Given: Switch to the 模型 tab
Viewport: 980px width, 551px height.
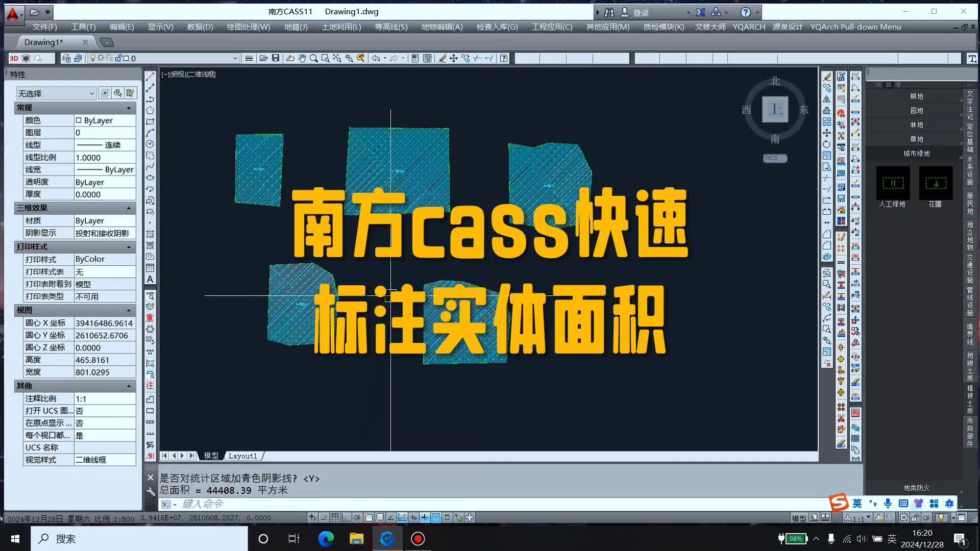Looking at the screenshot, I should click(211, 456).
